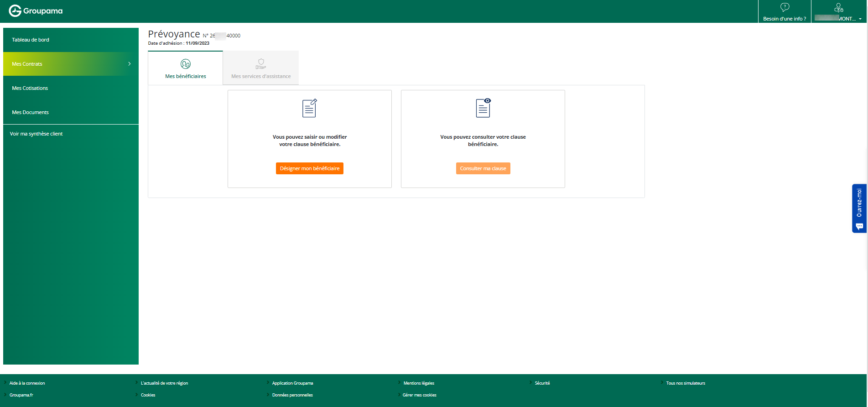Open the 'Ouvrez-moi' chat widget
Screen dimensions: 868x407
[x=859, y=208]
